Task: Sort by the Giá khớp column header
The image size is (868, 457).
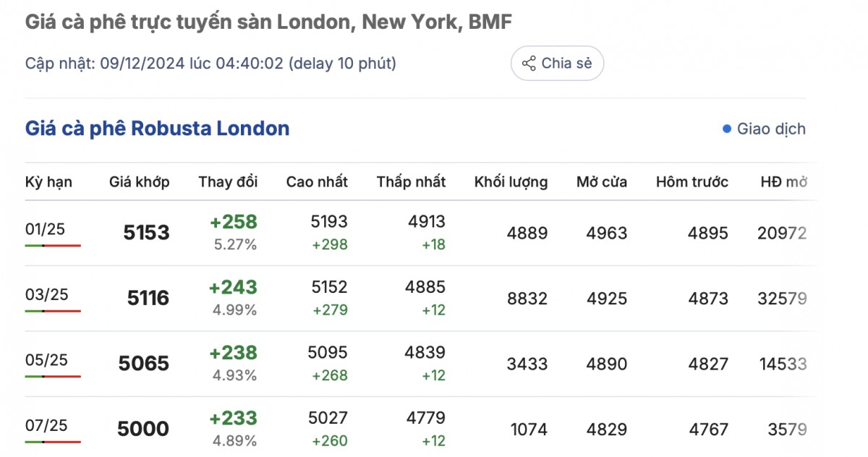Action: click(140, 181)
